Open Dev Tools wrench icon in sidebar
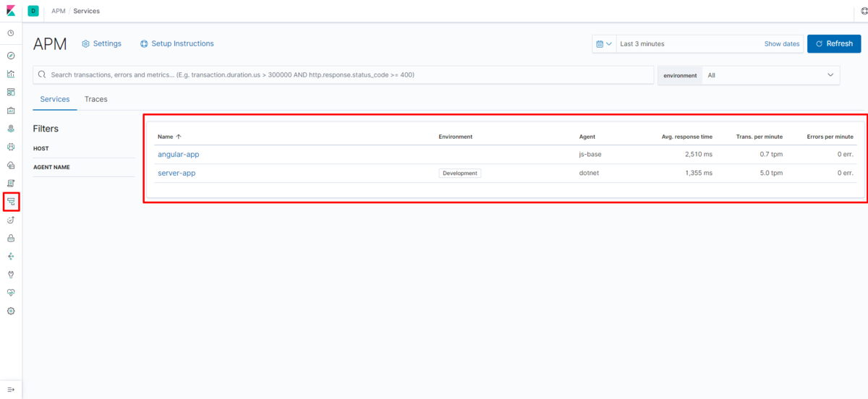This screenshot has height=399, width=868. (x=11, y=274)
